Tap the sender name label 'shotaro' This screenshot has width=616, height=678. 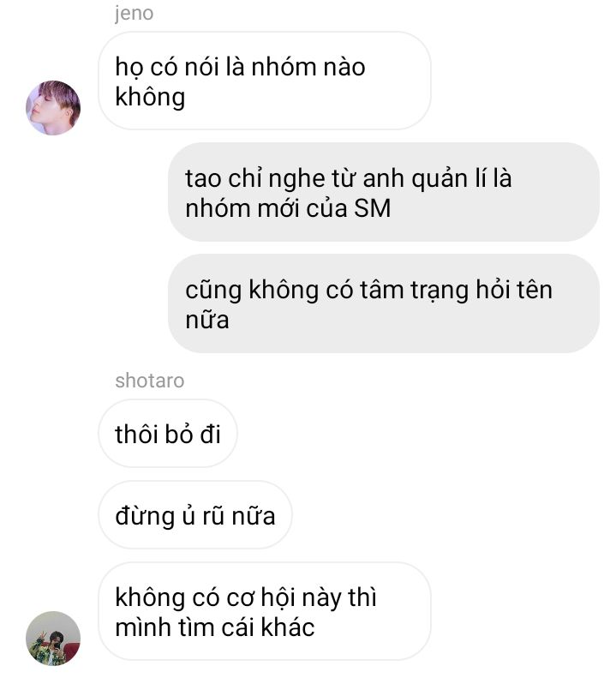[150, 381]
